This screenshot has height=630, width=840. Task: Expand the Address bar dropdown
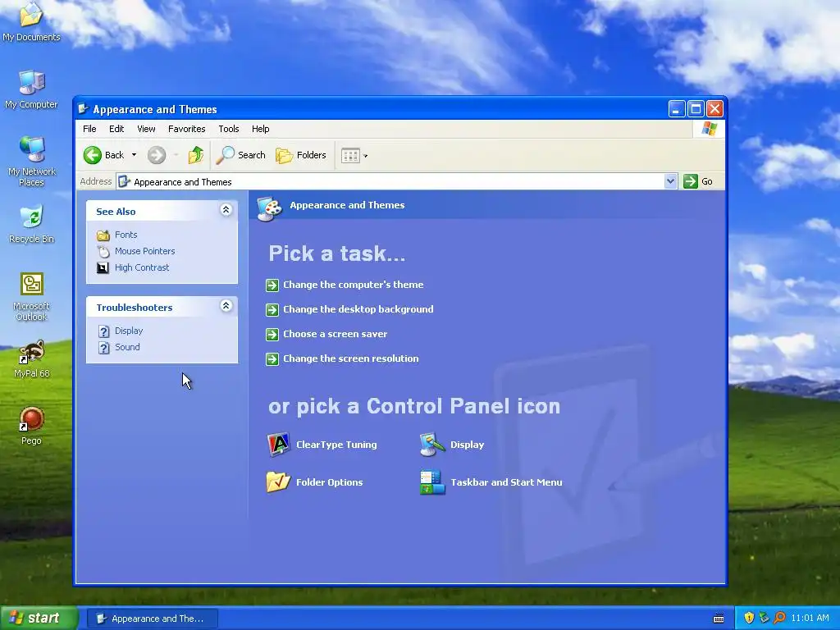point(670,181)
